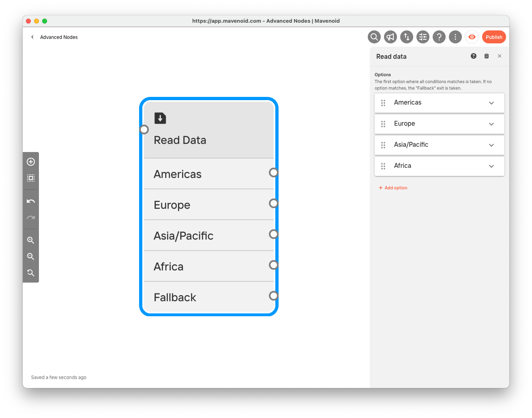Screen dimensions: 532x418
Task: Open the help question mark in toolbar
Action: (439, 37)
